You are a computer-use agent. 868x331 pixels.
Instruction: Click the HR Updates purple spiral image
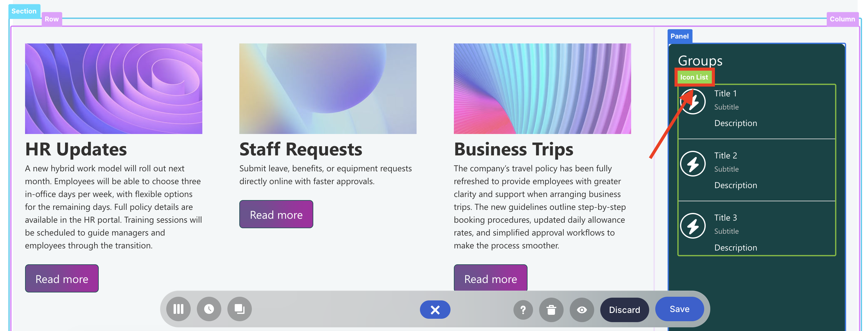pos(114,88)
